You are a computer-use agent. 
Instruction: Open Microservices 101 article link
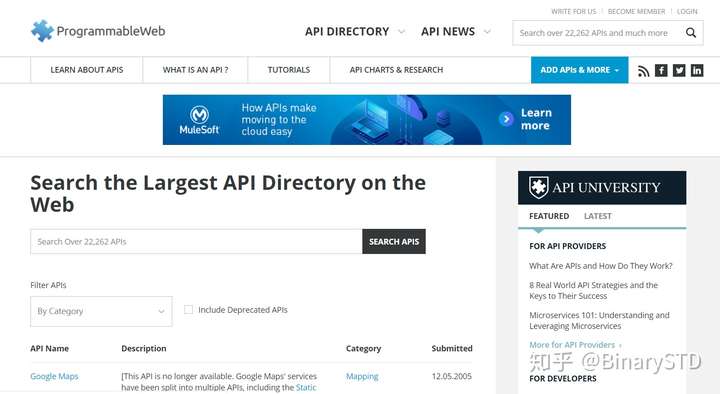[599, 321]
